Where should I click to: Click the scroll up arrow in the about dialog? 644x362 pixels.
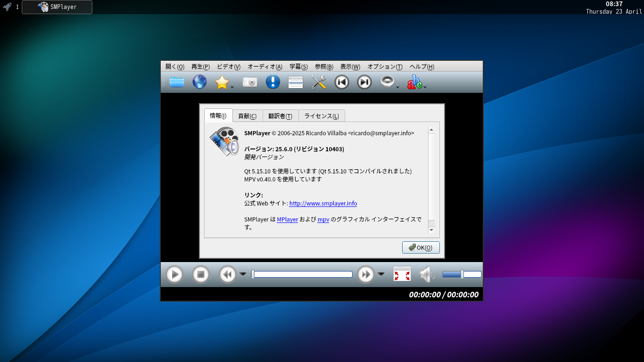pos(431,130)
